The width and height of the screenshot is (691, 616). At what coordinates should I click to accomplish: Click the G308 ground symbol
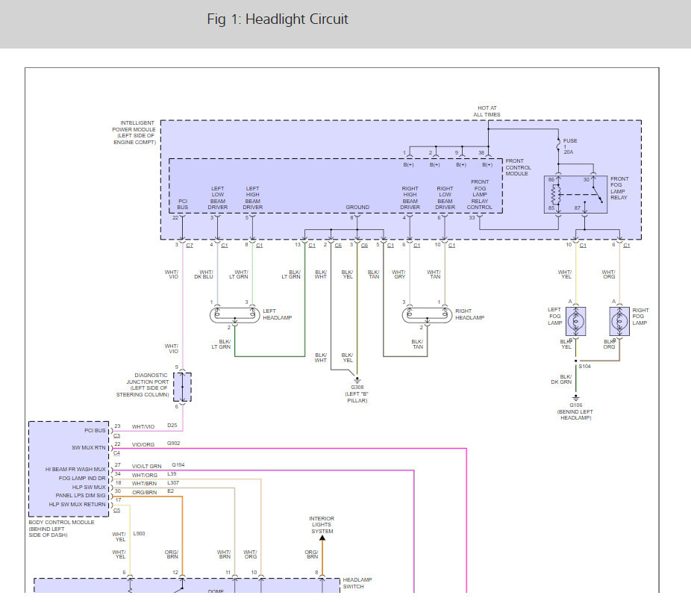tap(357, 379)
